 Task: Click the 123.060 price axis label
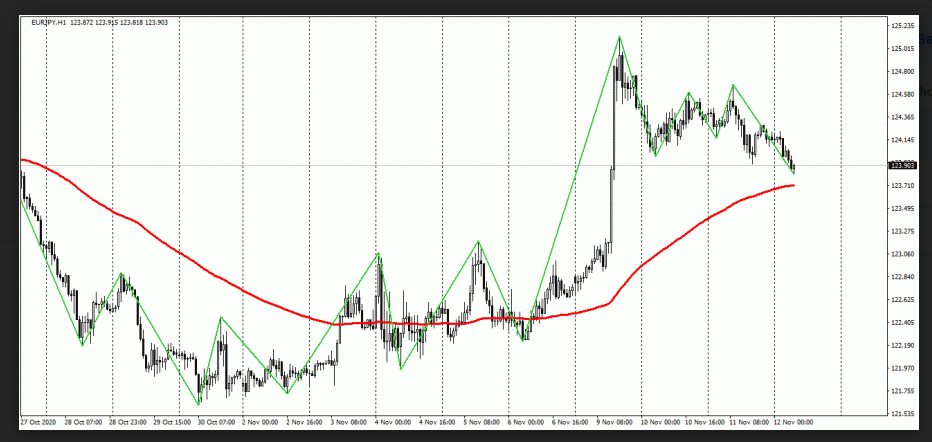903,254
